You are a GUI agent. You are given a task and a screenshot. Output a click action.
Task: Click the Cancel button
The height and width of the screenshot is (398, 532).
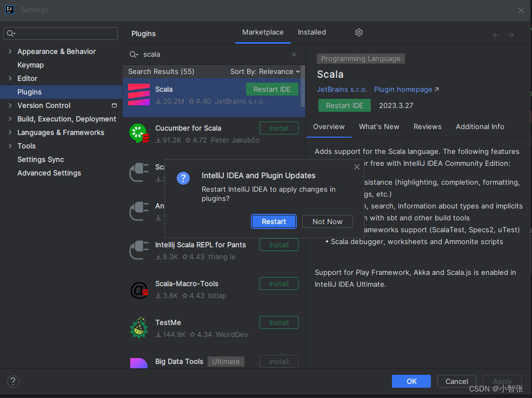click(x=457, y=381)
